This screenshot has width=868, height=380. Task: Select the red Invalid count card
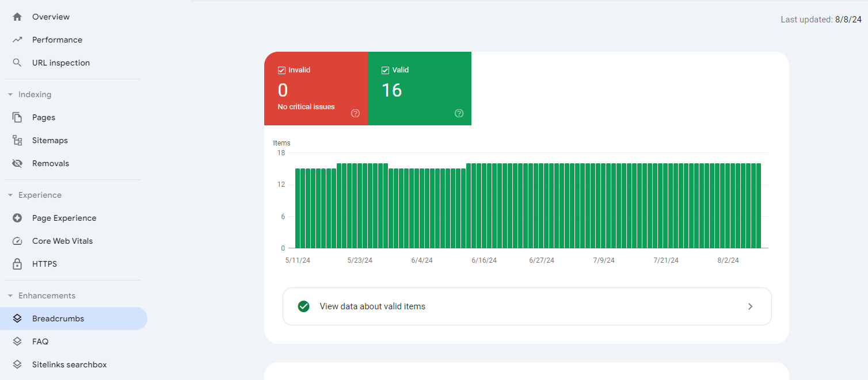(316, 89)
